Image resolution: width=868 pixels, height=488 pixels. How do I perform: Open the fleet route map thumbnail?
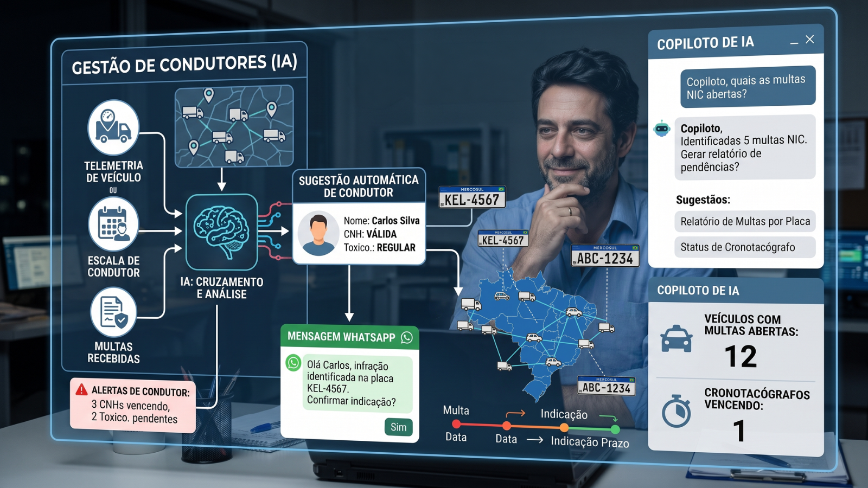coord(234,126)
